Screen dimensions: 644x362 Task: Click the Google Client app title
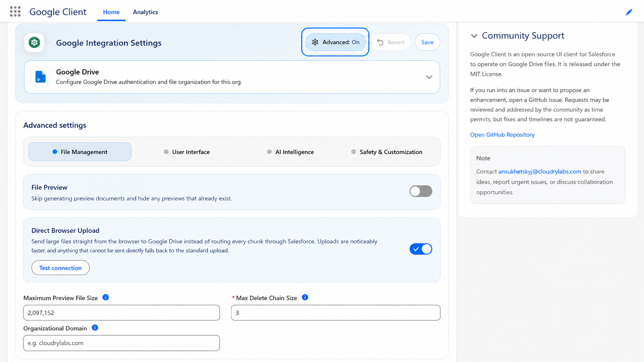[x=58, y=12]
